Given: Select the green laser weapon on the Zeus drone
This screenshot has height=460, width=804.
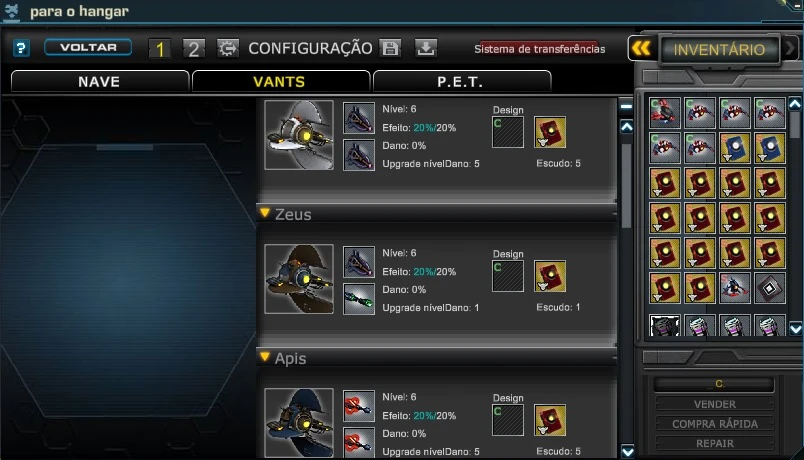Looking at the screenshot, I should (x=359, y=299).
